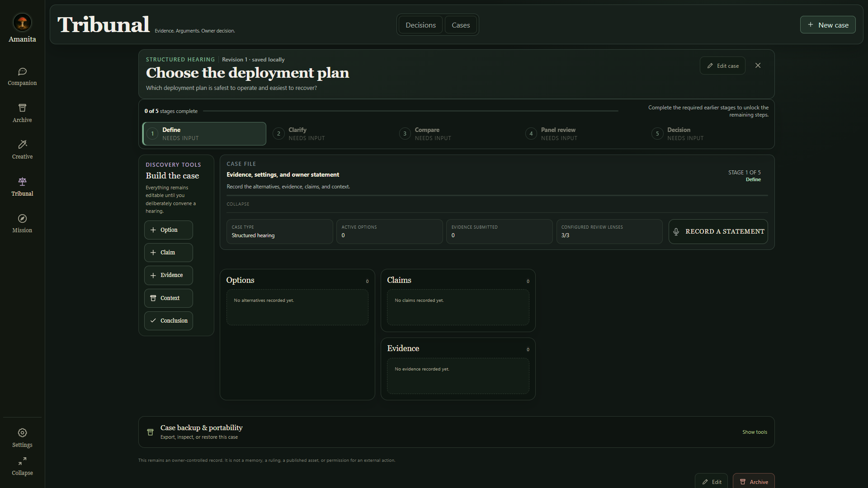Click the Tribunal page heading

coord(104,24)
